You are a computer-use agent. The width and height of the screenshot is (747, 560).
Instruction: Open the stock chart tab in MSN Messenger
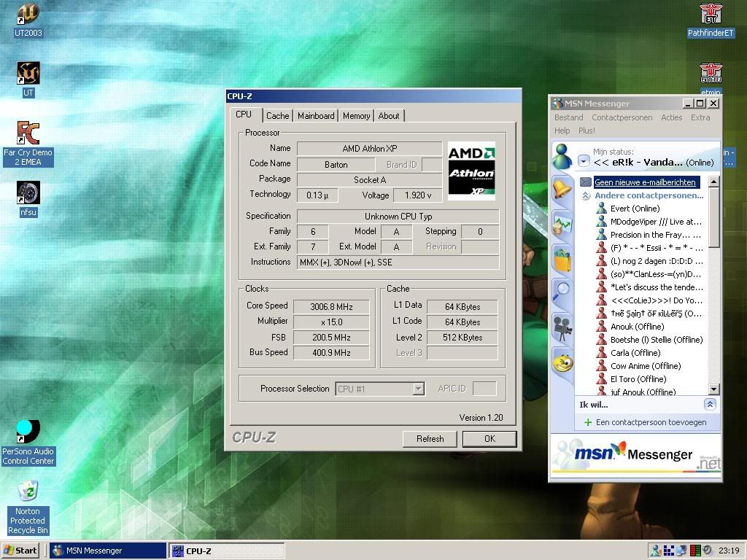click(562, 225)
